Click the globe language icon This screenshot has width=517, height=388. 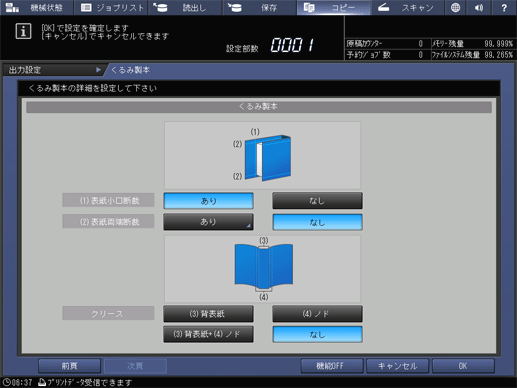455,7
